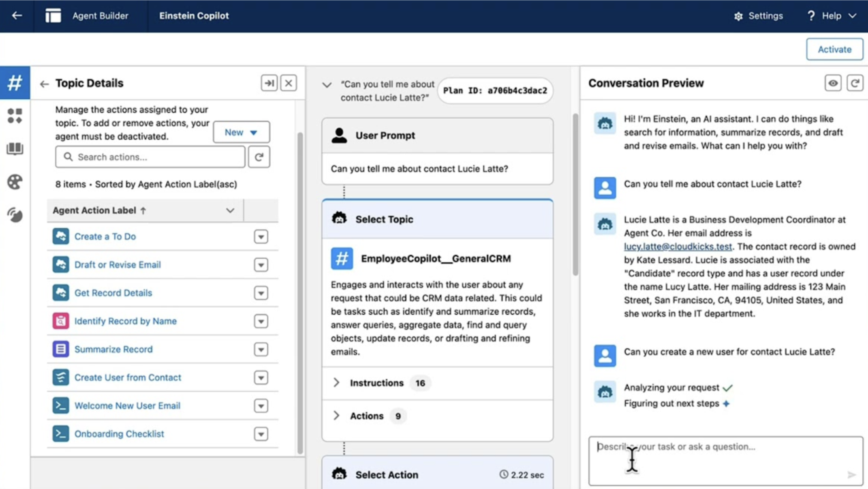This screenshot has width=868, height=489.
Task: Click the book library sidebar icon
Action: 15,149
